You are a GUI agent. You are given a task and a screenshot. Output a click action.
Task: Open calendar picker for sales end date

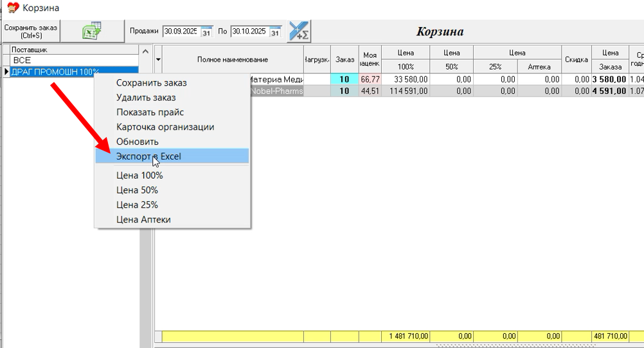coord(275,32)
